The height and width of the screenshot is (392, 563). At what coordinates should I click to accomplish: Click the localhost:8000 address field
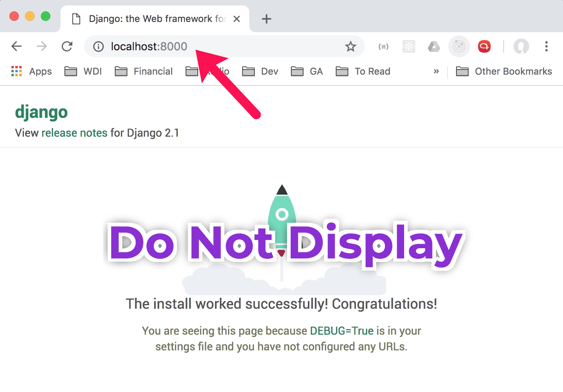click(x=224, y=47)
